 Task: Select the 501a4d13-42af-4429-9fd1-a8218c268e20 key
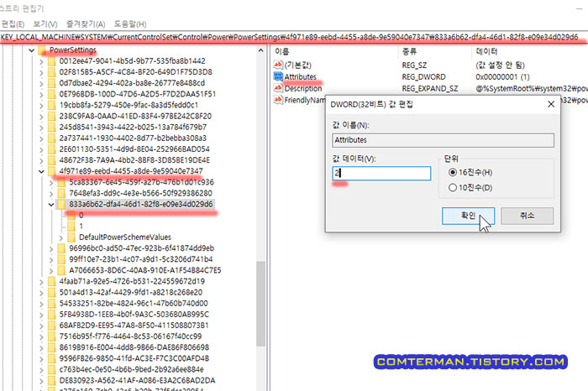coord(131,293)
